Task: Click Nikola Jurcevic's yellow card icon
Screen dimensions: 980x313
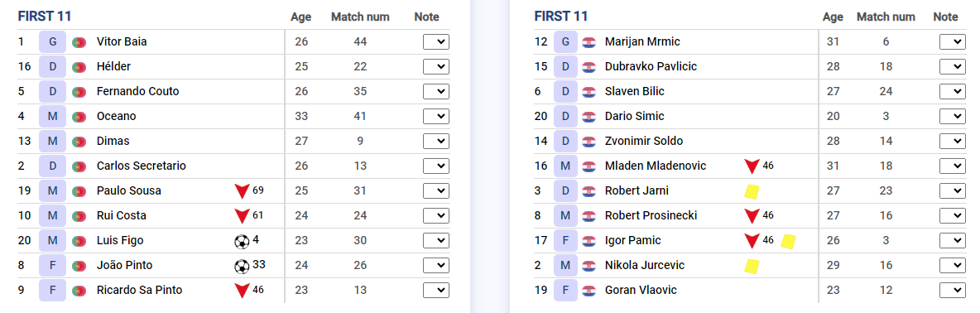Action: [x=752, y=266]
